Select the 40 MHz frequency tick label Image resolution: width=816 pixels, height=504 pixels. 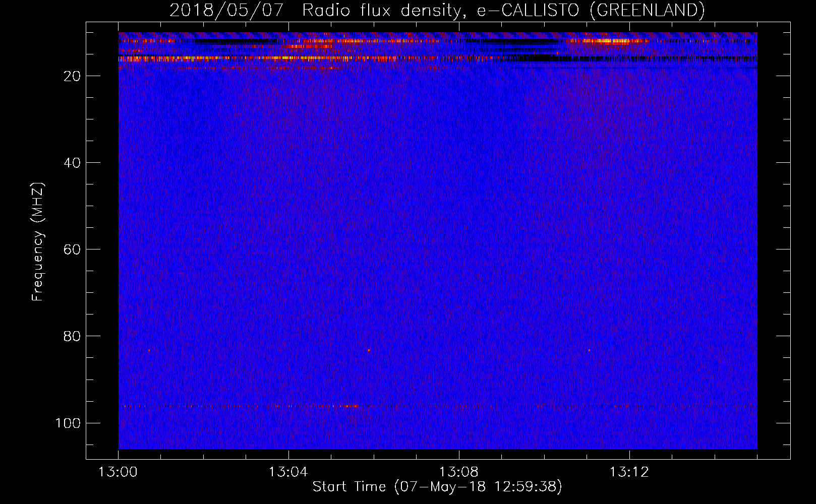pyautogui.click(x=72, y=163)
